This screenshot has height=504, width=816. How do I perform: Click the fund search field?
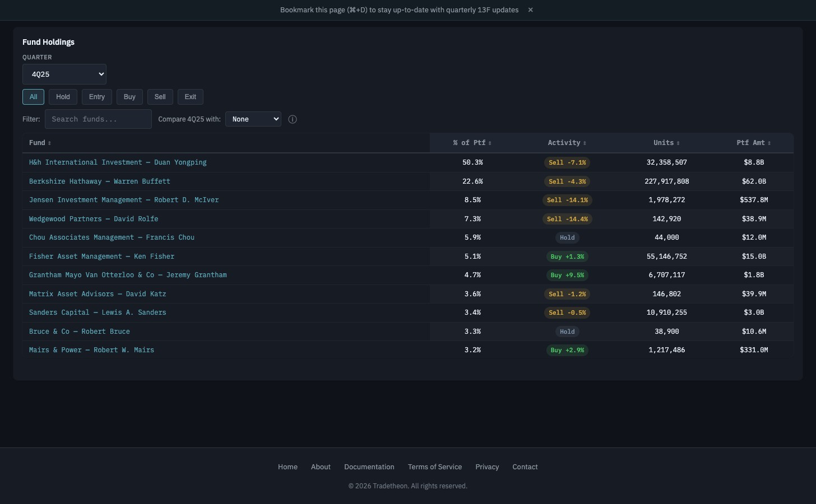pyautogui.click(x=98, y=119)
